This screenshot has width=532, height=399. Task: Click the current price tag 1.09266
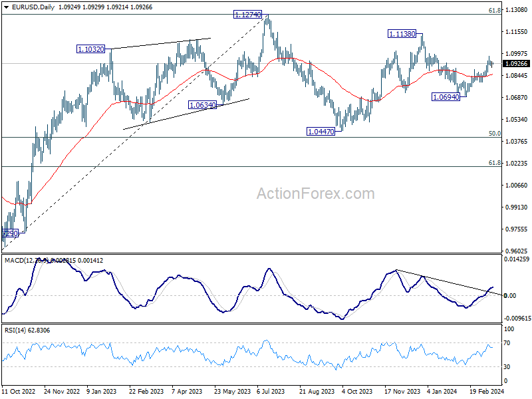pyautogui.click(x=517, y=64)
